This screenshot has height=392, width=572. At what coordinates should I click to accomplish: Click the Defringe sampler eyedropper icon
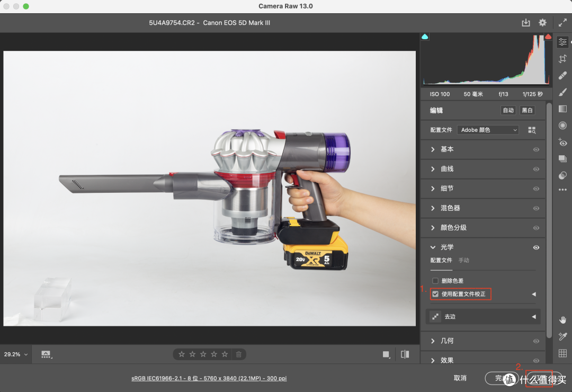(435, 316)
